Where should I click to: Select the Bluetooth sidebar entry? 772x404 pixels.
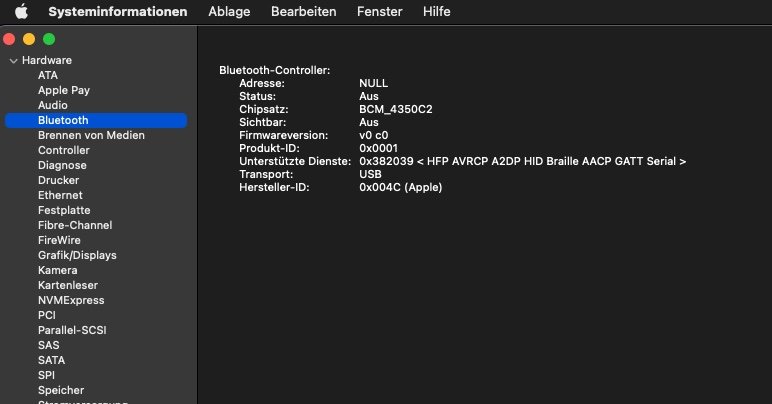click(63, 120)
